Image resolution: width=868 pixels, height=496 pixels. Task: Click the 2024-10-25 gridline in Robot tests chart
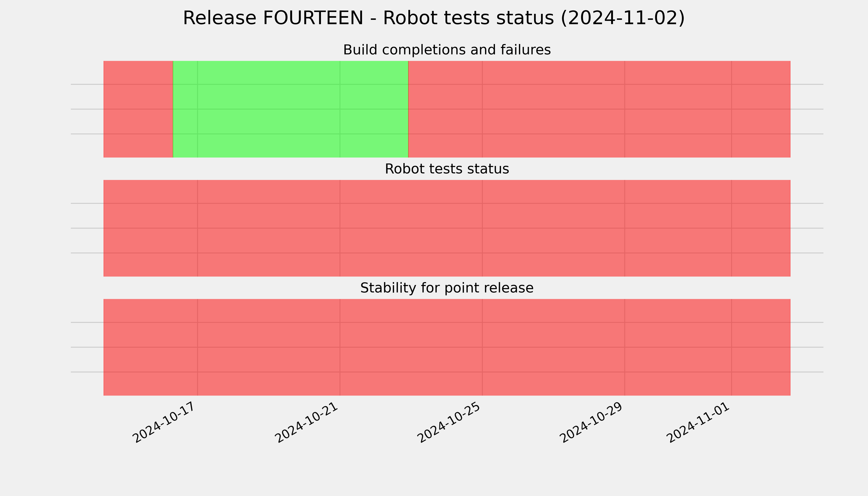point(482,228)
